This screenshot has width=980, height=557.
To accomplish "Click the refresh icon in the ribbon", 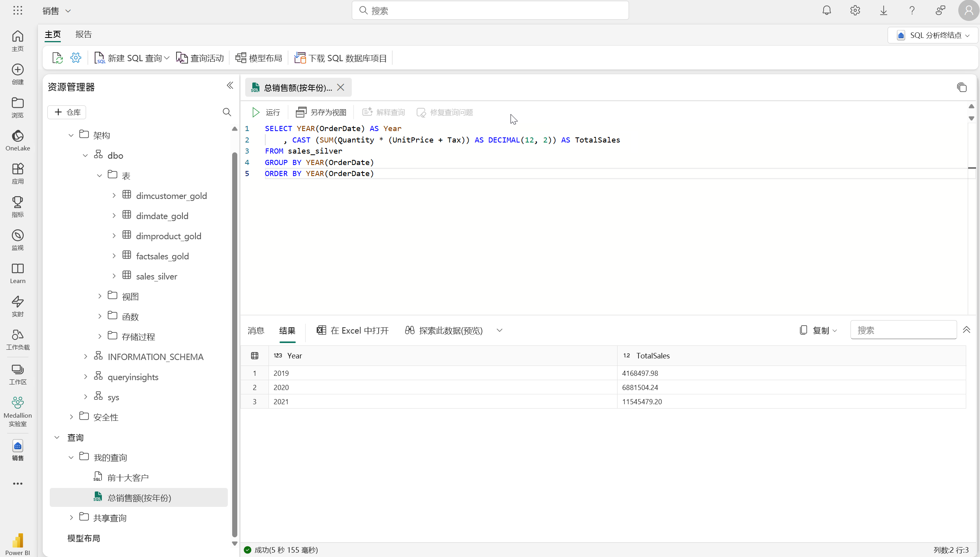I will [x=58, y=58].
